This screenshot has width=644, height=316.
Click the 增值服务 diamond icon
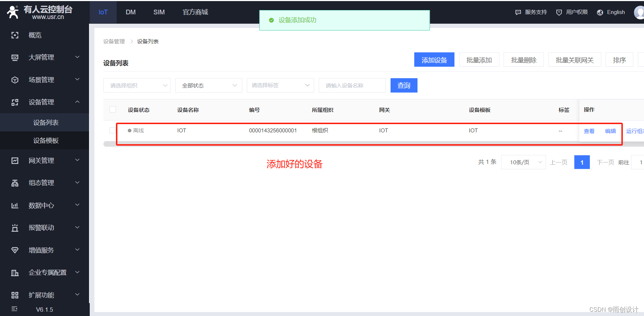[x=15, y=250]
